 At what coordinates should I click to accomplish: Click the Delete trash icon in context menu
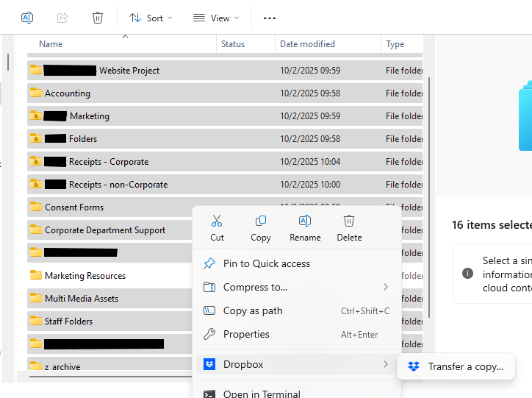[349, 221]
